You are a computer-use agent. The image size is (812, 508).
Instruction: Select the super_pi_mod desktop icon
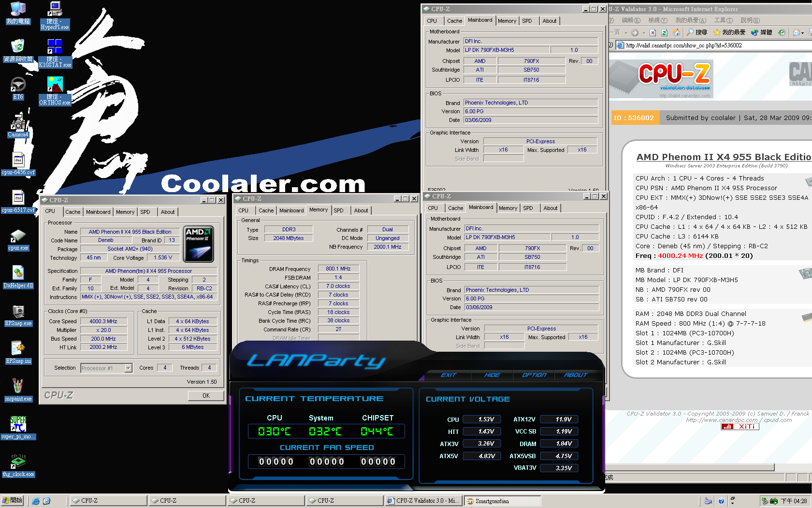click(18, 428)
